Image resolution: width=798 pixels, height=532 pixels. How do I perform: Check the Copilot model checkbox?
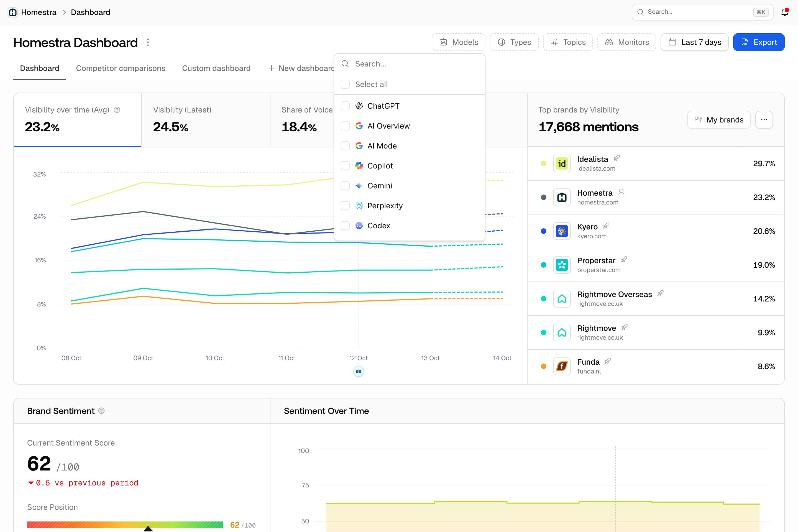[x=345, y=166]
